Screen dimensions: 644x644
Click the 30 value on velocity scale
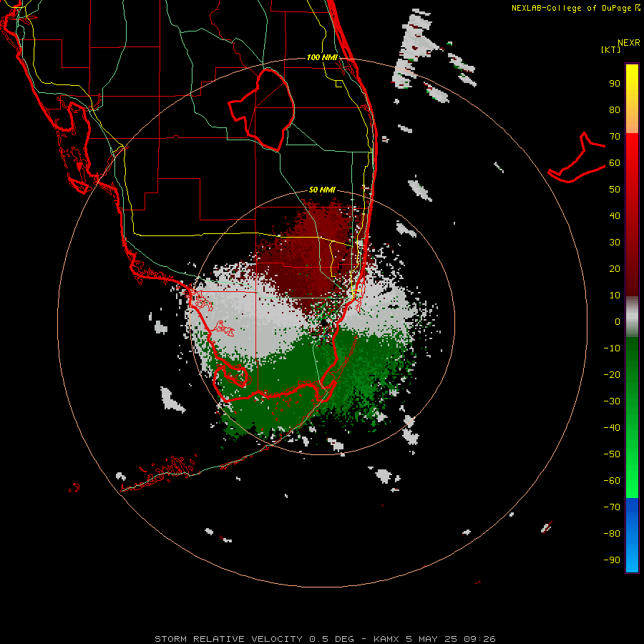615,243
